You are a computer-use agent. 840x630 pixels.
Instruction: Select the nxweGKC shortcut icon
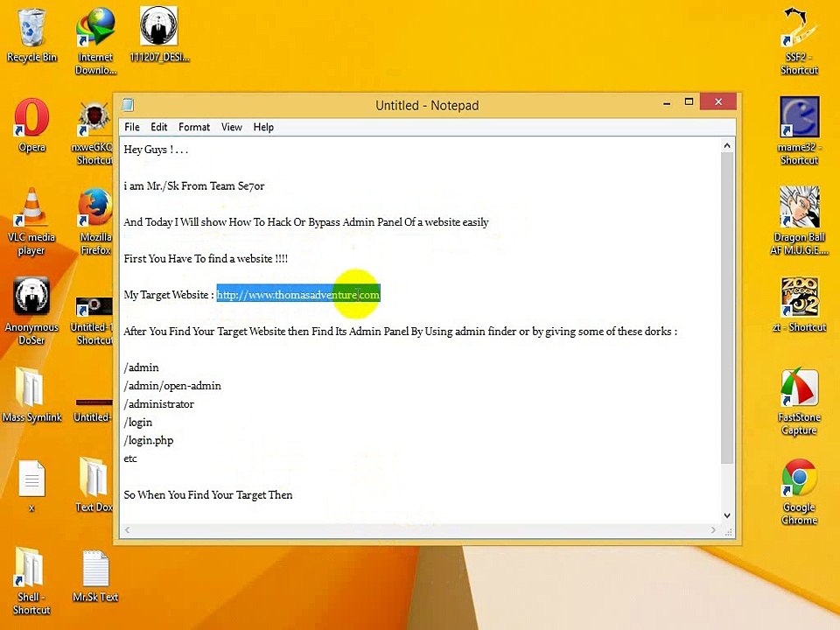pos(94,131)
